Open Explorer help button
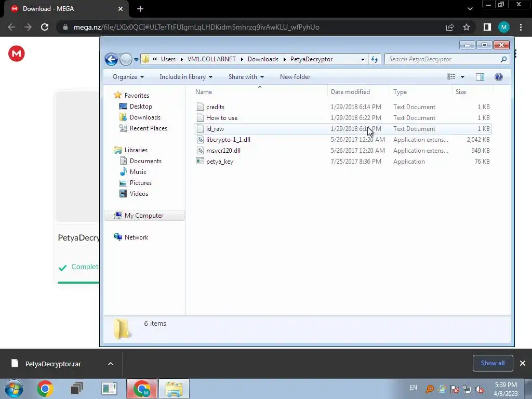 498,77
